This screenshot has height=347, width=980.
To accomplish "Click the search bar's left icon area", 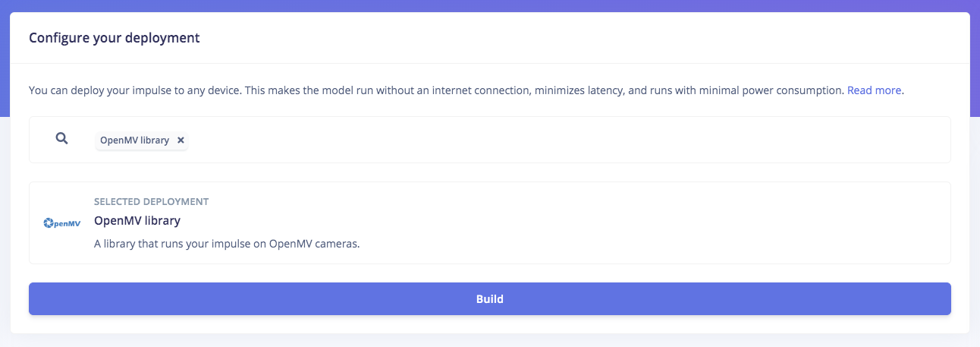I will click(62, 140).
